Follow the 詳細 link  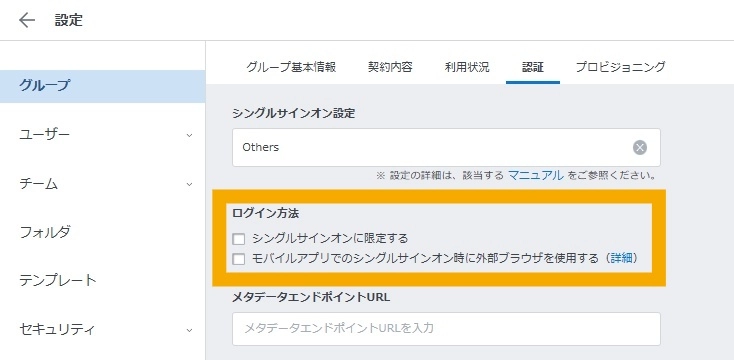click(621, 258)
